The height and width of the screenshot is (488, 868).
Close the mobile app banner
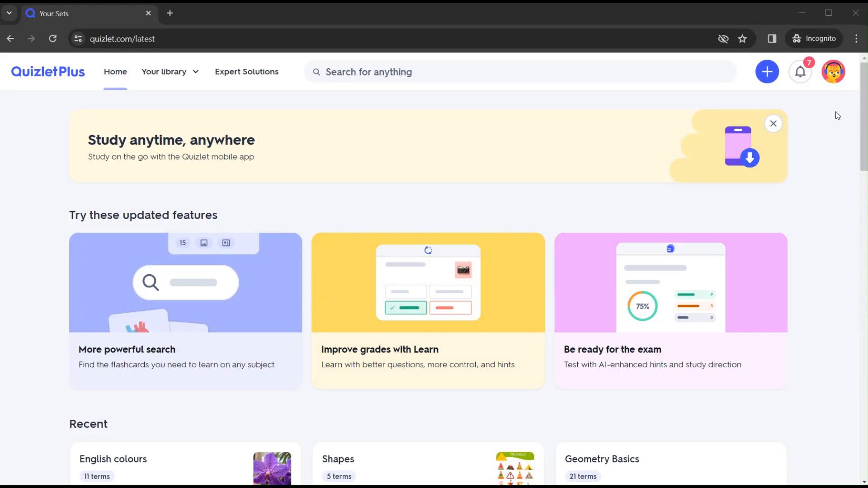tap(774, 123)
